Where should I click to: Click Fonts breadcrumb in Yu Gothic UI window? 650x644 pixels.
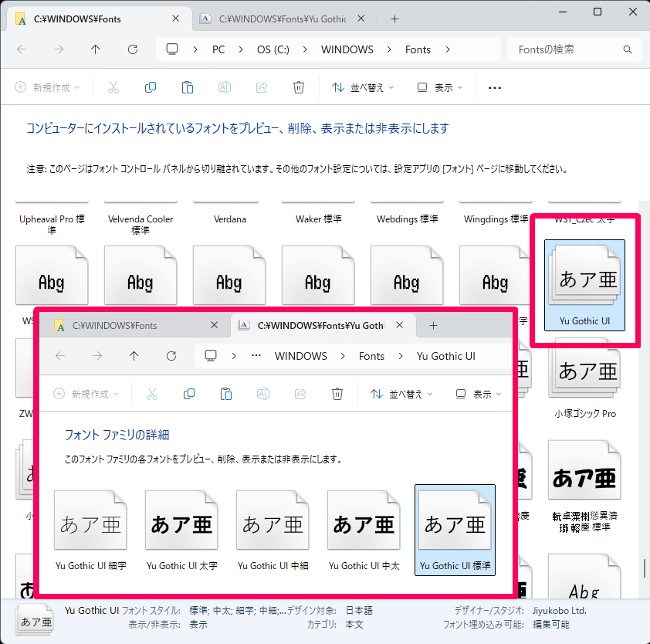click(371, 356)
